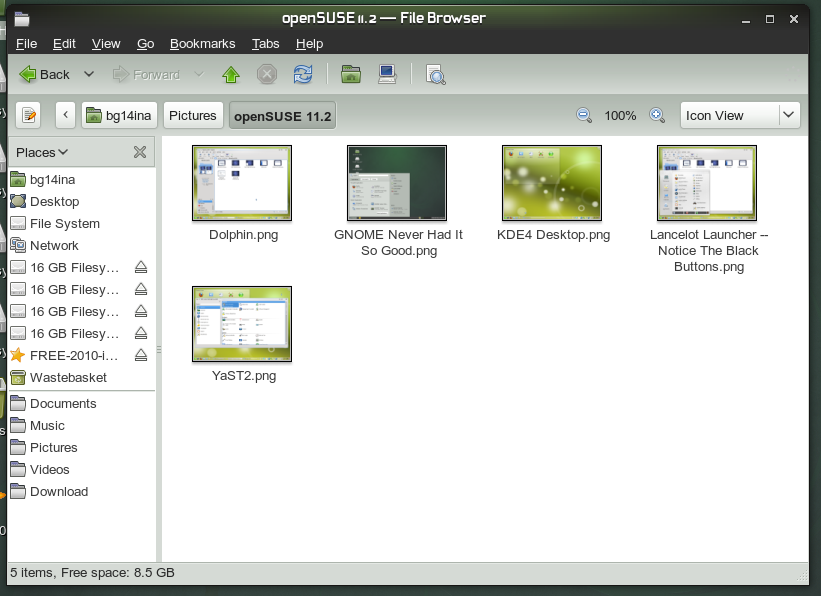The height and width of the screenshot is (596, 821).
Task: Click the Computer icon in toolbar
Action: click(388, 74)
